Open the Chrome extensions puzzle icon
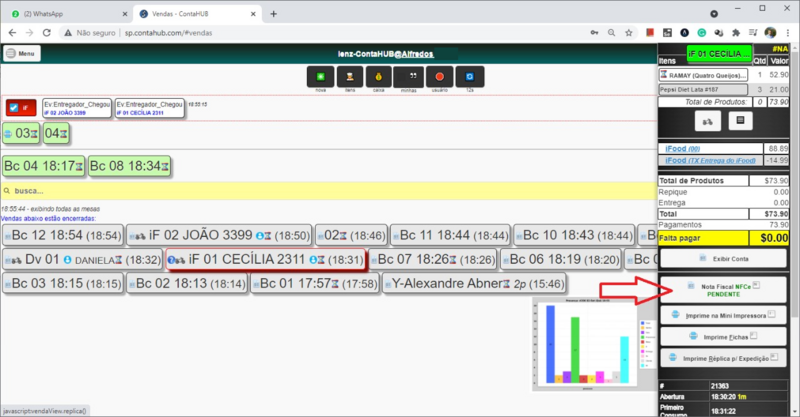 [x=736, y=33]
